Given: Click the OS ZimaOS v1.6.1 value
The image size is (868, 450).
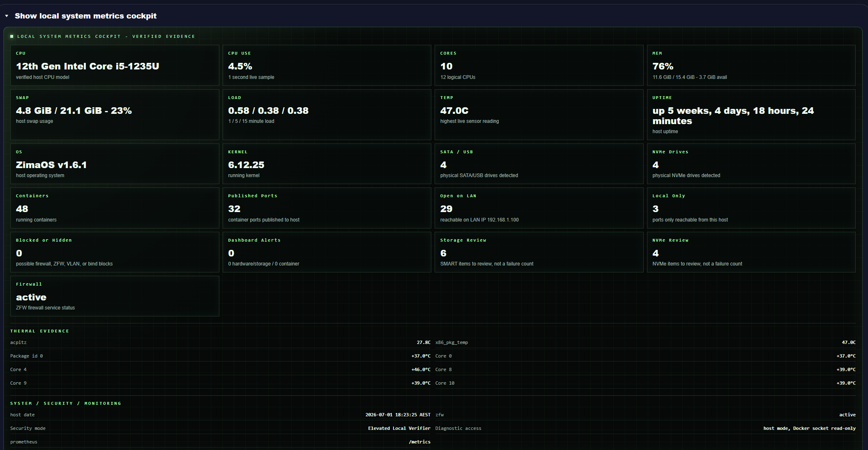Looking at the screenshot, I should tap(51, 165).
